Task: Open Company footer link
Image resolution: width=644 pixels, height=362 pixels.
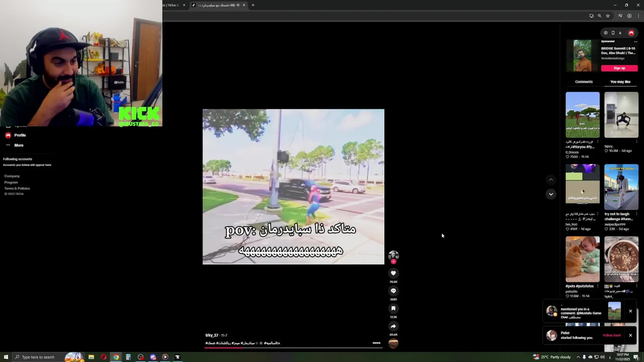Action: point(12,176)
